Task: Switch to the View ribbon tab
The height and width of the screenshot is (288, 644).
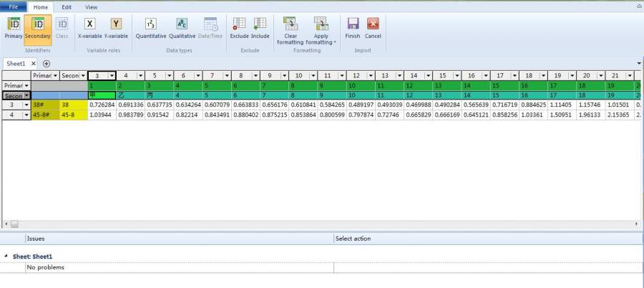Action: coord(91,7)
